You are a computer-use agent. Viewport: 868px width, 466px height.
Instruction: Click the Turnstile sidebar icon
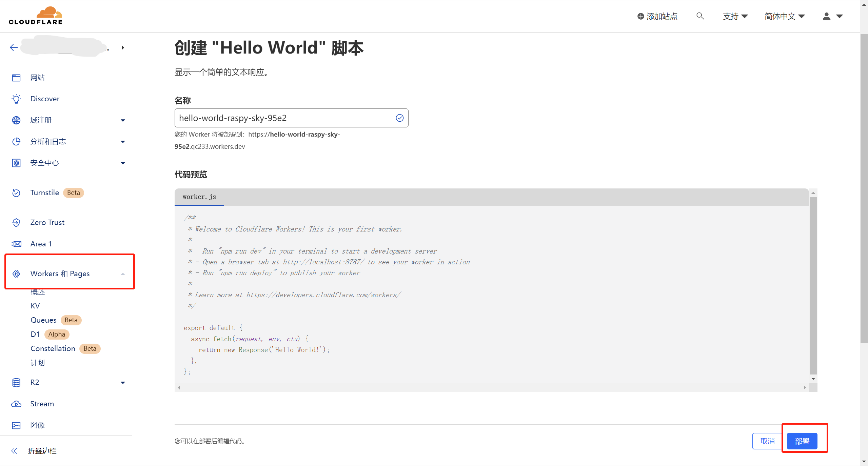pos(16,193)
